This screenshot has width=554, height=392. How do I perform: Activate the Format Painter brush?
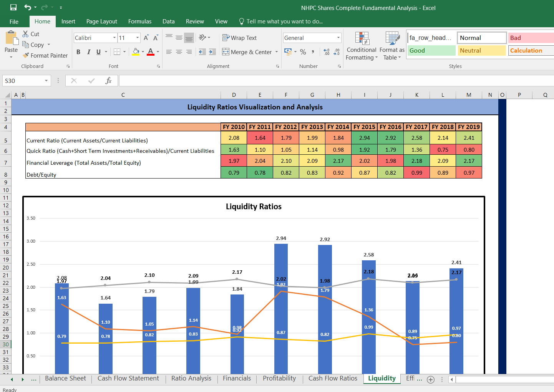(x=26, y=55)
